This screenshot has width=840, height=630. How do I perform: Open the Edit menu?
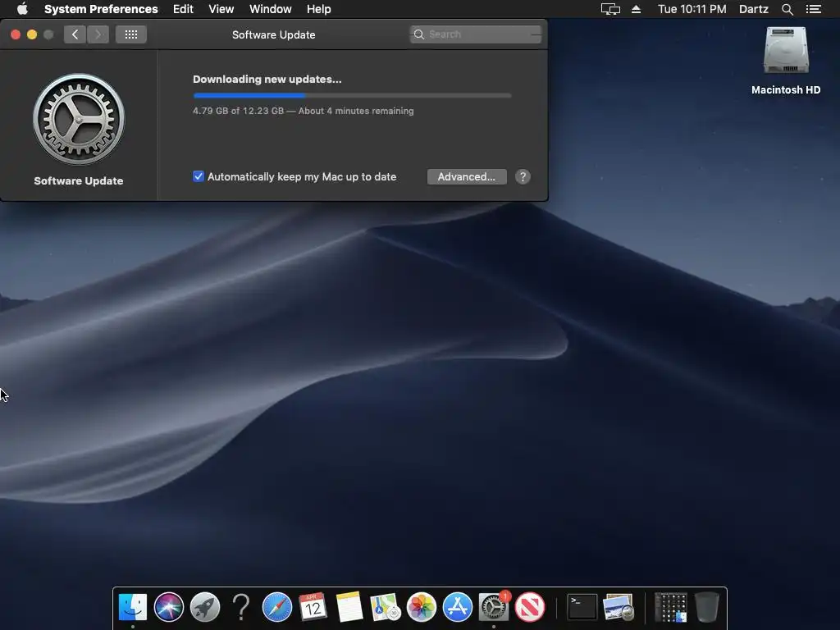tap(183, 9)
